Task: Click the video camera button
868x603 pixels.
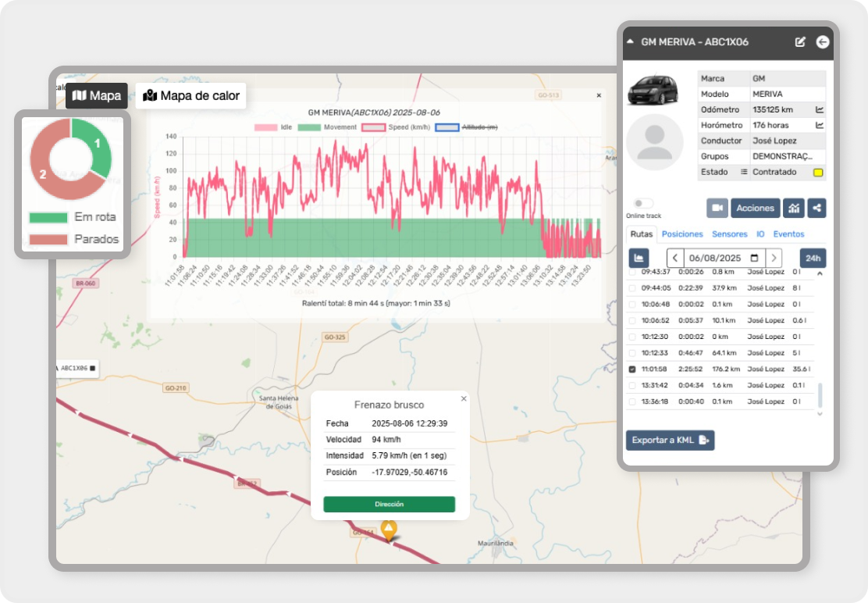Action: (717, 209)
